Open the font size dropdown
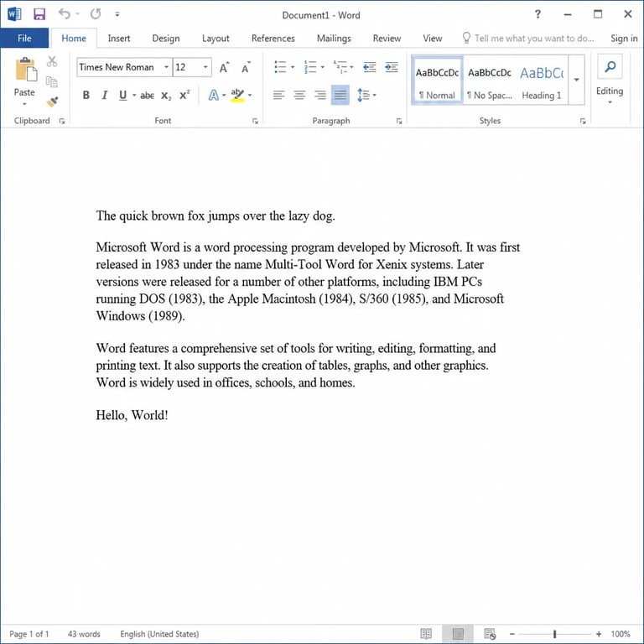 pyautogui.click(x=205, y=67)
